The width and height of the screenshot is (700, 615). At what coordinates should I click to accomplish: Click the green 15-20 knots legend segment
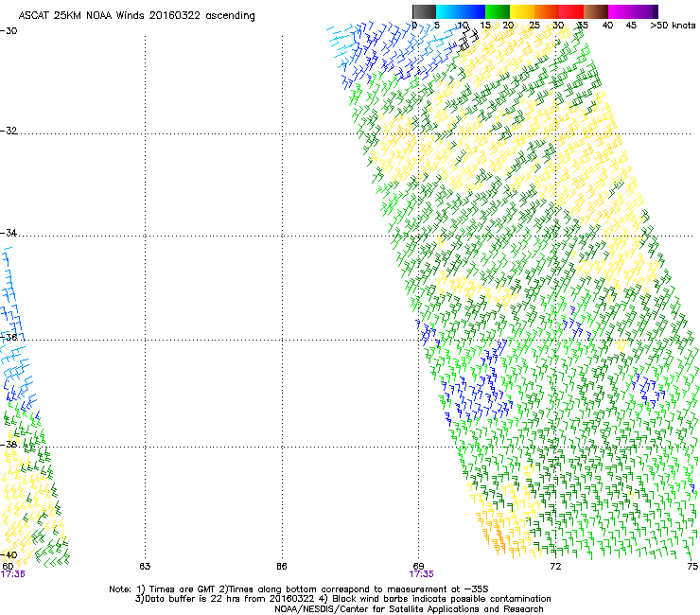coord(498,11)
